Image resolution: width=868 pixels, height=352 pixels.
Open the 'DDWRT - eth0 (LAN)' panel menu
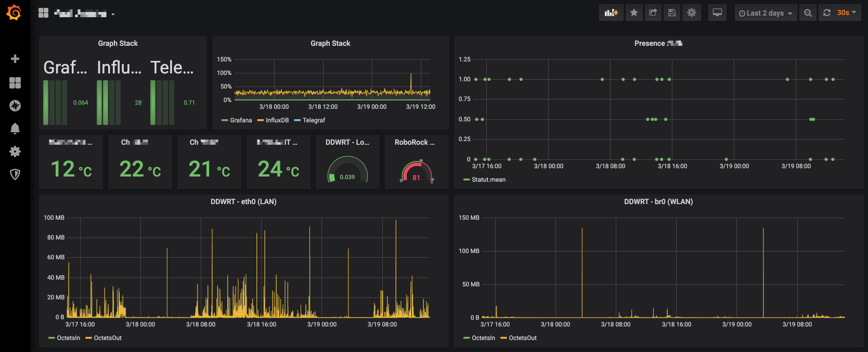[243, 202]
